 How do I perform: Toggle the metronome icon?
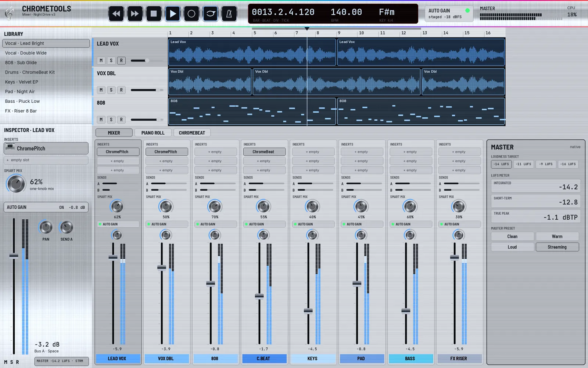229,14
